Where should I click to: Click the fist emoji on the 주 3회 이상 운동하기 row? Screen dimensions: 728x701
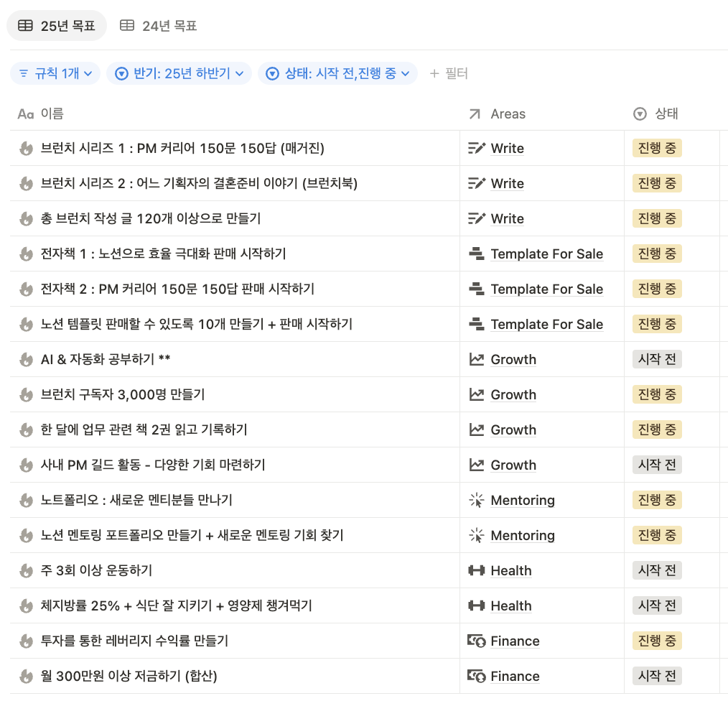24,570
